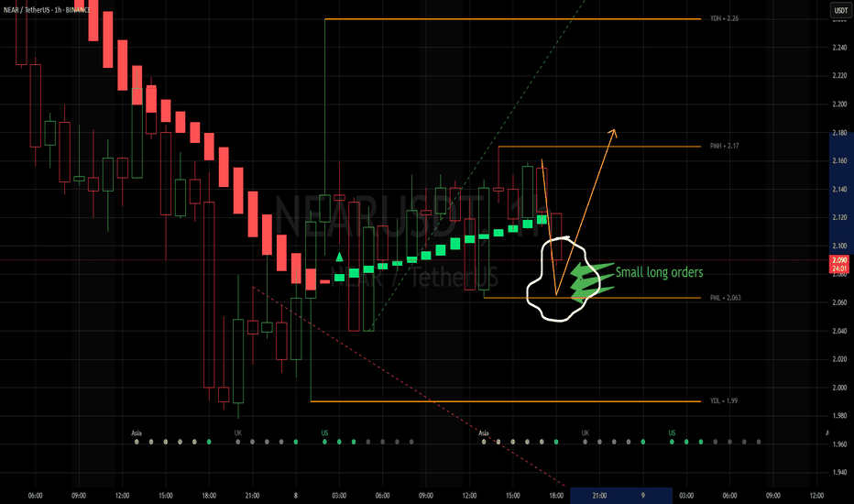Viewport: 854px width, 504px height.
Task: Select the YDL • 1.99 level label
Action: click(723, 401)
